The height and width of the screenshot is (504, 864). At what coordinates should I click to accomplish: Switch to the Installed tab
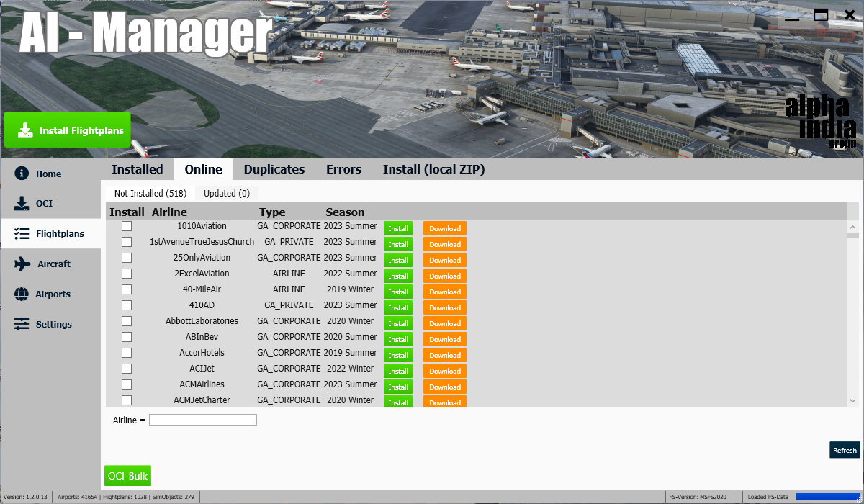click(x=138, y=169)
